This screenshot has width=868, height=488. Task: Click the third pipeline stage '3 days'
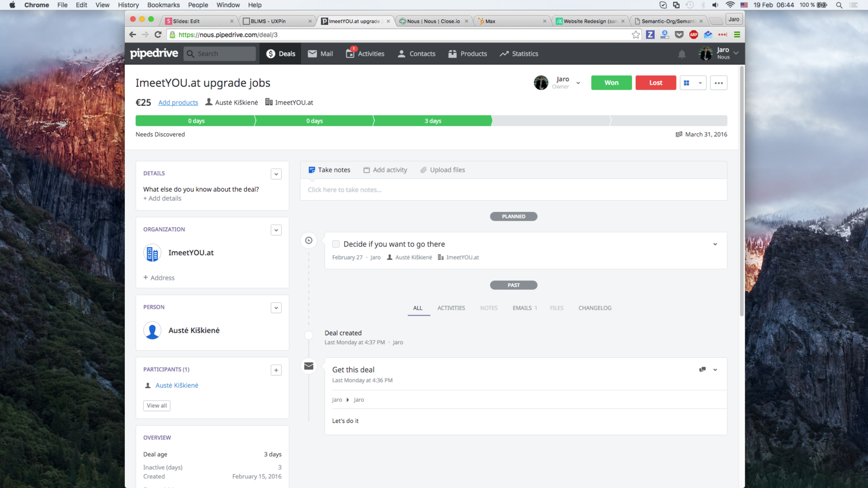(x=432, y=121)
